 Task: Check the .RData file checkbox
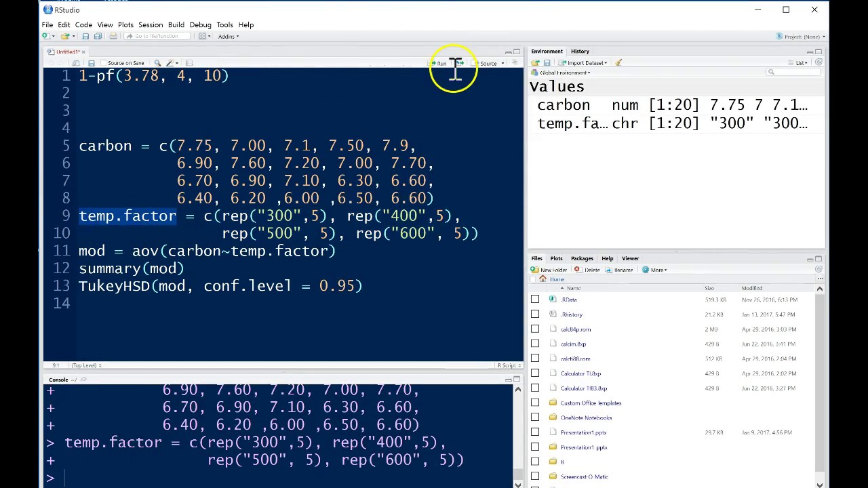coord(535,300)
